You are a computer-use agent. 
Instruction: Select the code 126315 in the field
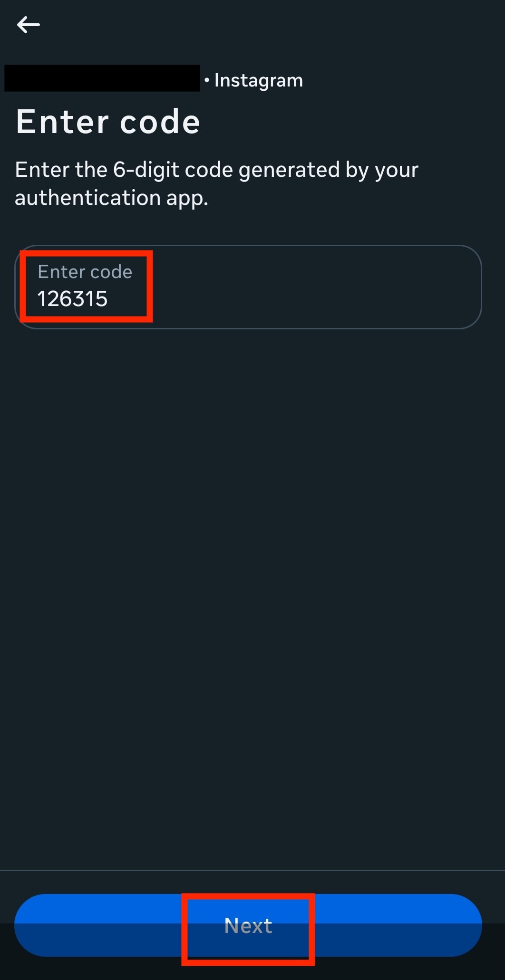72,299
